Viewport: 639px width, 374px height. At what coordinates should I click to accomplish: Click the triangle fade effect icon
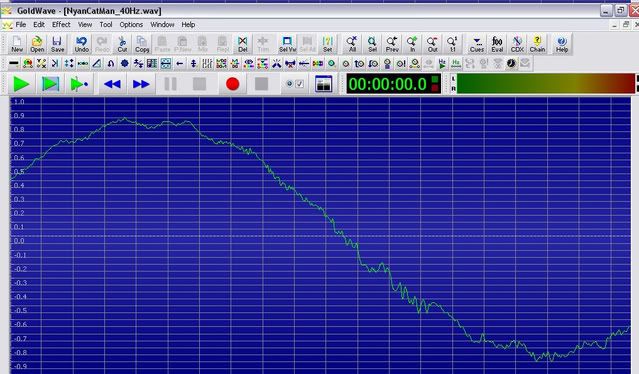click(97, 63)
